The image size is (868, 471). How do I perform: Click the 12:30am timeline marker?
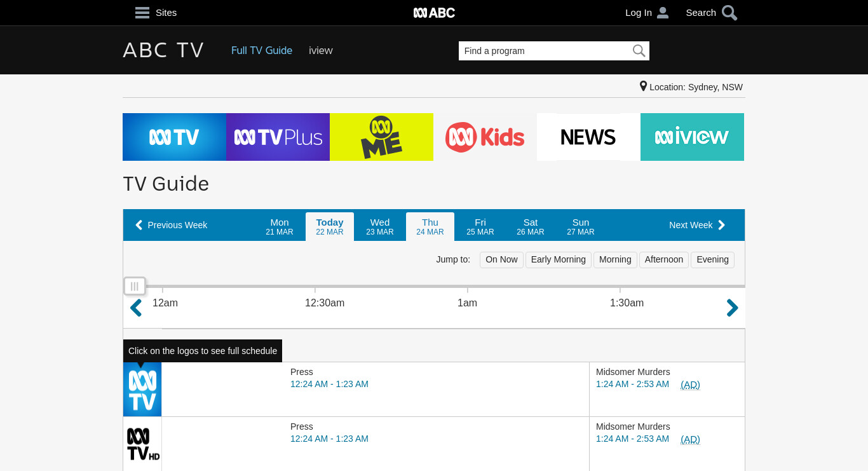[325, 303]
